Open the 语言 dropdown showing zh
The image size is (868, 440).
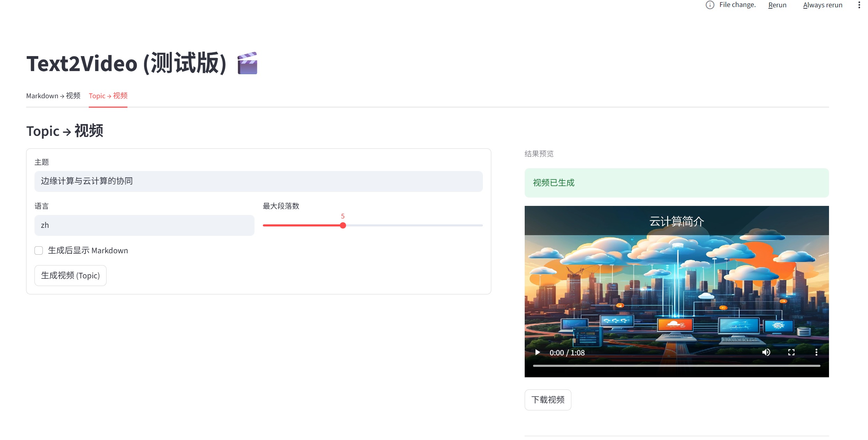click(x=144, y=225)
